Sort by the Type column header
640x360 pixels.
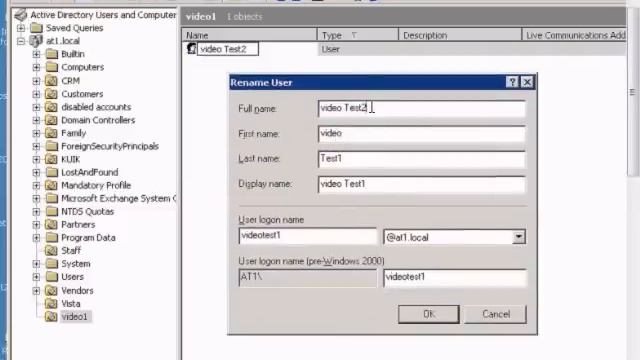point(358,35)
